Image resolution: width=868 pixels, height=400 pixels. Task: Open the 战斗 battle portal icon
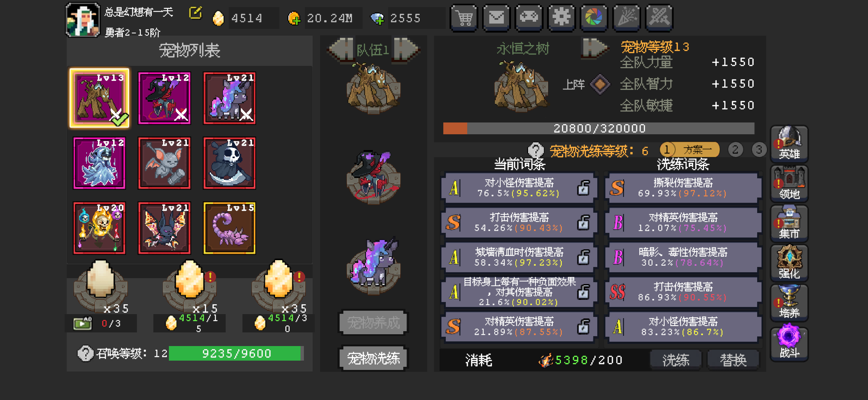(x=789, y=343)
